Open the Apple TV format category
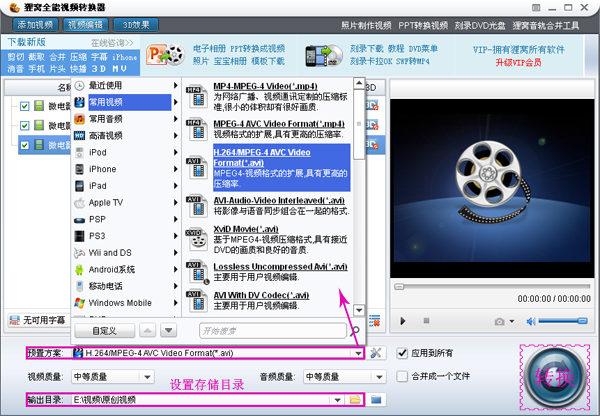 click(126, 202)
